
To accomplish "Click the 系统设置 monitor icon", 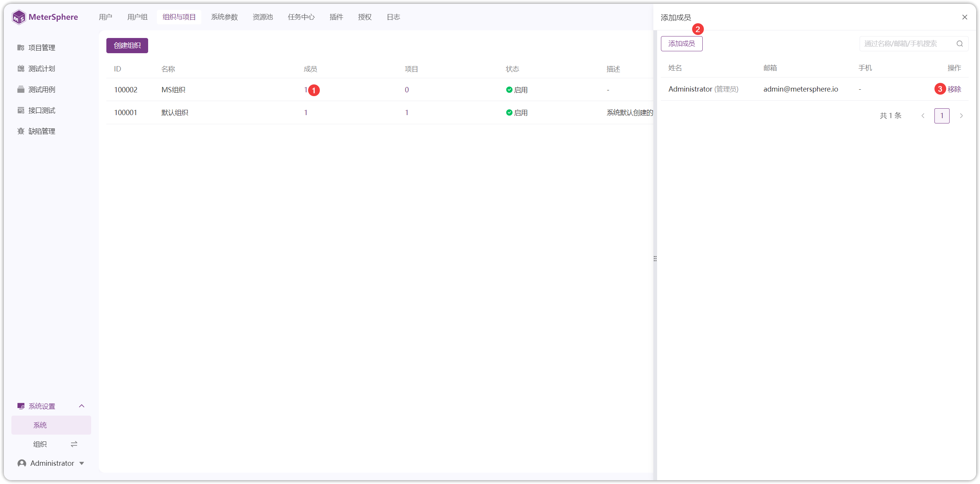I will [x=21, y=406].
